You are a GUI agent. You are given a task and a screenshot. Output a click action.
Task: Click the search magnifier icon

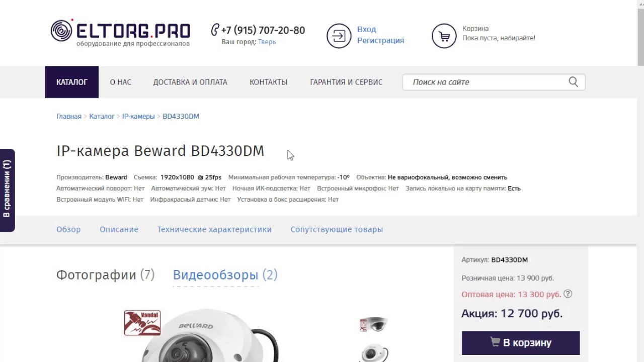[x=573, y=82]
